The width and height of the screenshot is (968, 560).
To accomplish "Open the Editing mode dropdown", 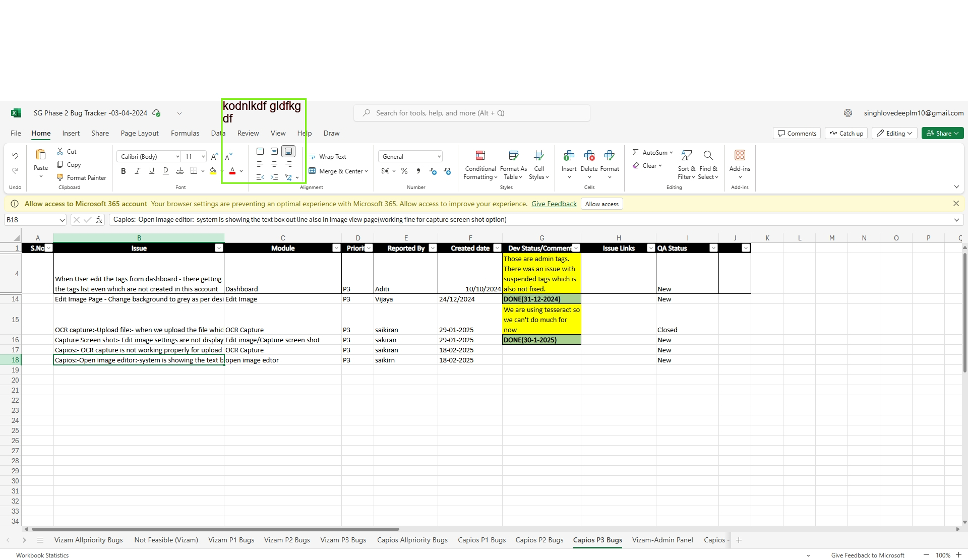I will tap(895, 133).
